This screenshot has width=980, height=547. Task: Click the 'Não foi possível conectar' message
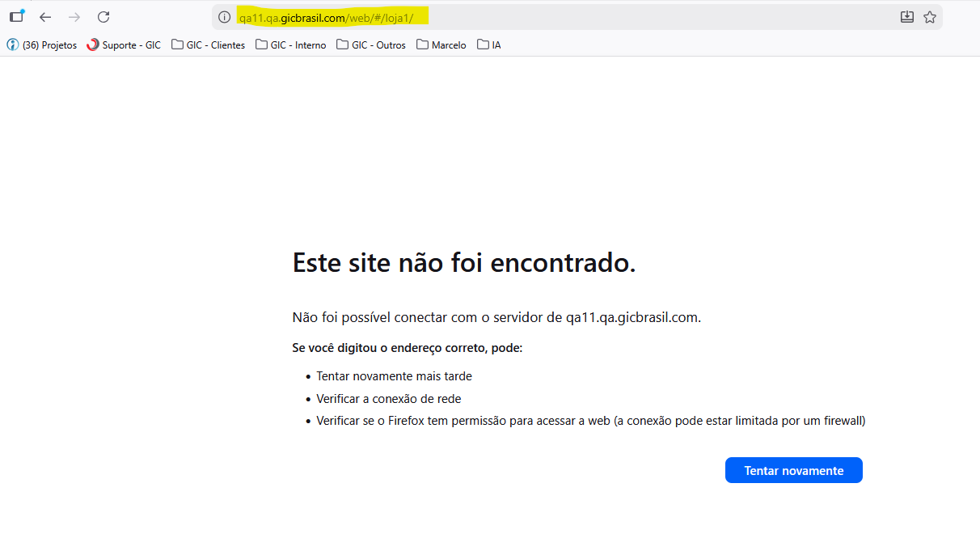(x=496, y=317)
